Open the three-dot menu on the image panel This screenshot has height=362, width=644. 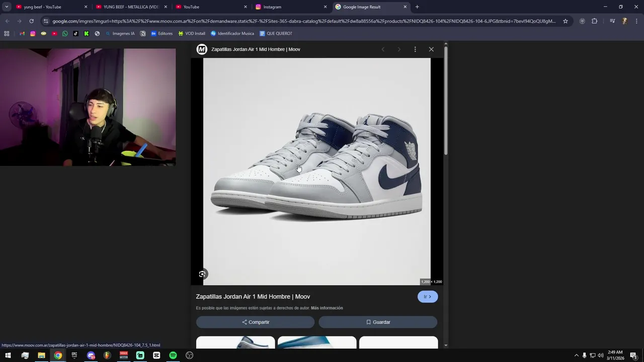point(415,49)
